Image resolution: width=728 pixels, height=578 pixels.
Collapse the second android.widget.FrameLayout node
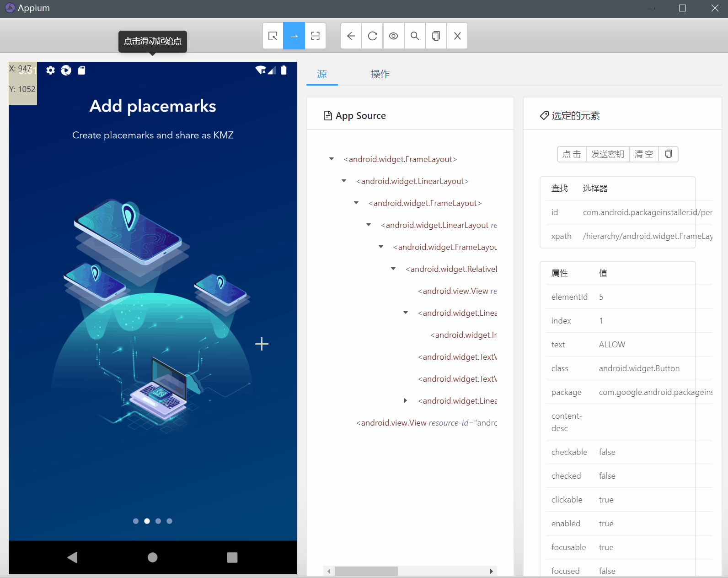point(356,203)
